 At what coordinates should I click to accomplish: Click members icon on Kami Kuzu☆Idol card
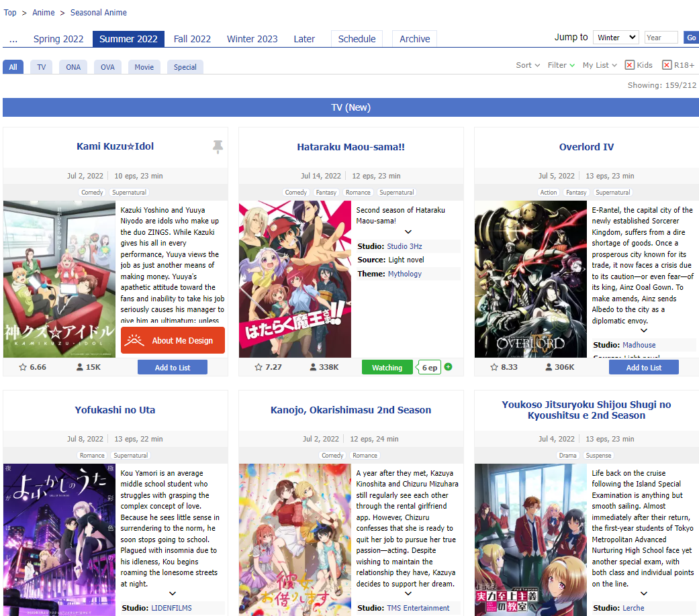tap(80, 368)
